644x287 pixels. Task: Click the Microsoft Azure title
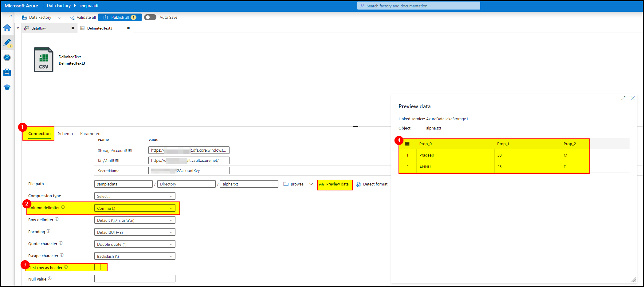pos(21,6)
